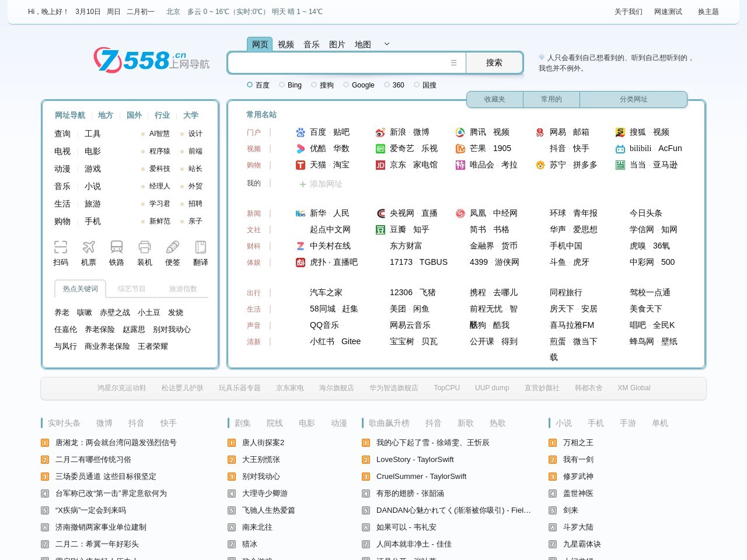Open bilibili using its TV icon
The width and height of the screenshot is (747, 560).
pyautogui.click(x=620, y=148)
